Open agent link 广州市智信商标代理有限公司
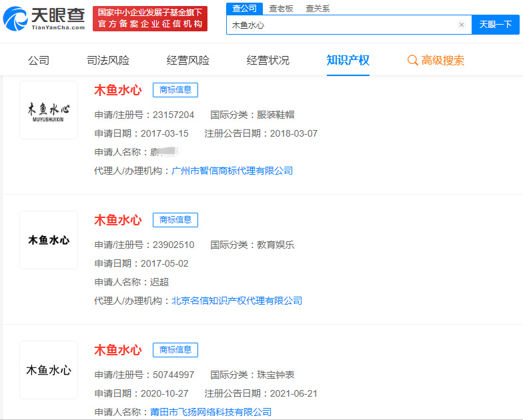523x420 pixels. pyautogui.click(x=232, y=171)
